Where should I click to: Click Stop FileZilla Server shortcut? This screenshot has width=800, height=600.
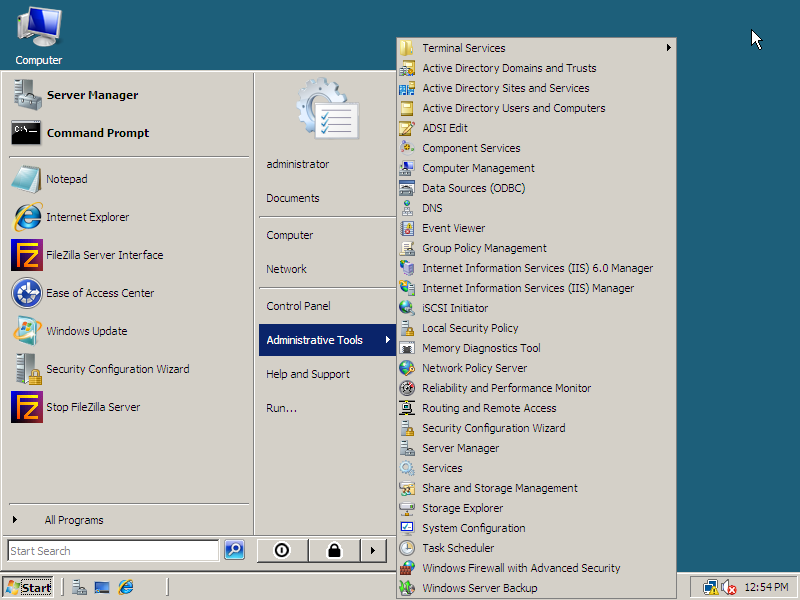129,407
